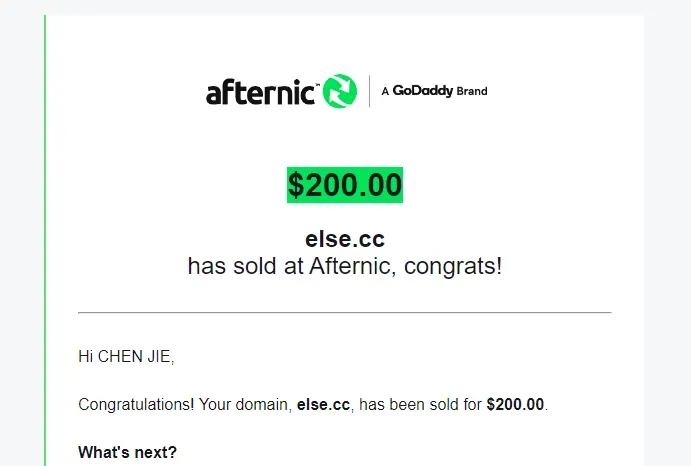
Task: Select the green highlighted $200.00 price
Action: (x=345, y=185)
